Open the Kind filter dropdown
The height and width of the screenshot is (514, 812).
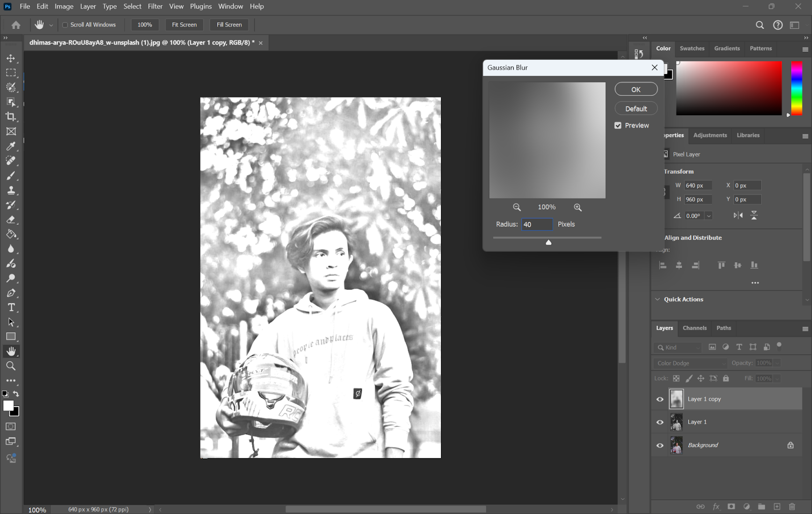click(x=678, y=348)
